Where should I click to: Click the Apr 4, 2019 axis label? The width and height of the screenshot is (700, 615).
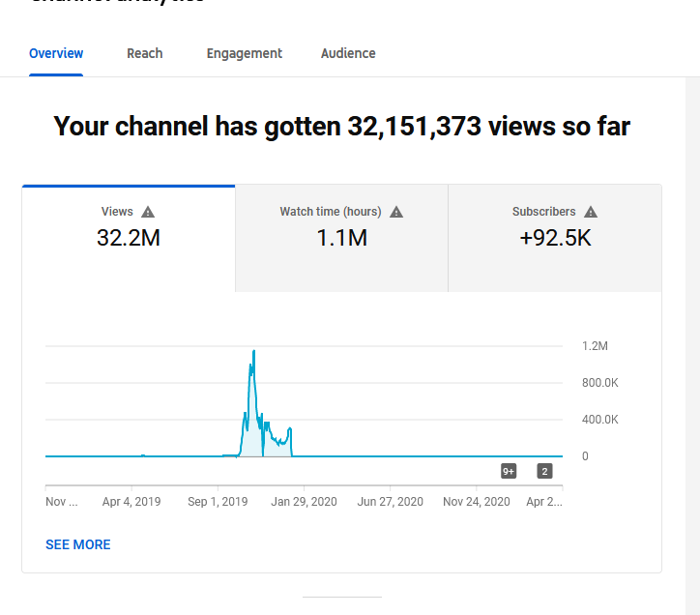pyautogui.click(x=131, y=502)
